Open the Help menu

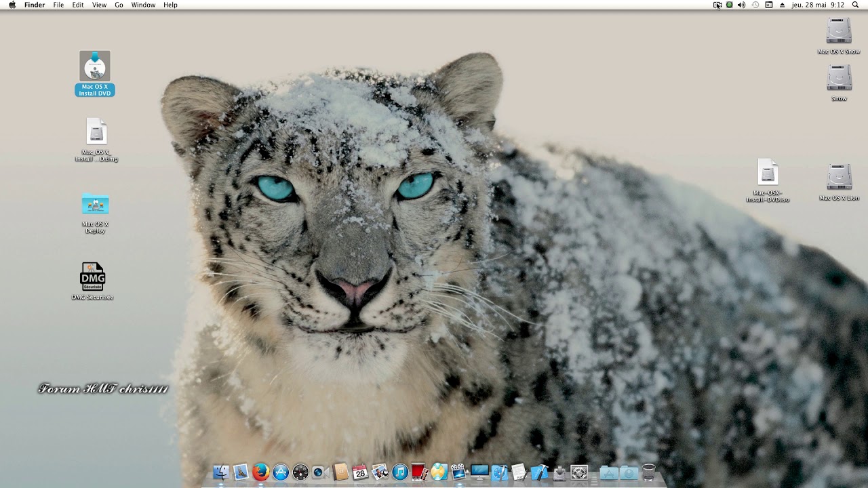click(x=170, y=5)
